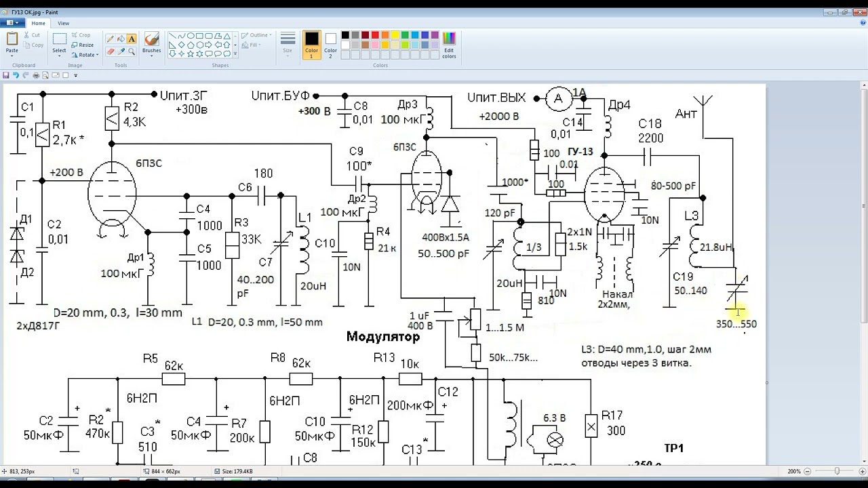Viewport: 868px width, 488px height.
Task: Select the Eraser tool
Action: pyautogui.click(x=110, y=52)
